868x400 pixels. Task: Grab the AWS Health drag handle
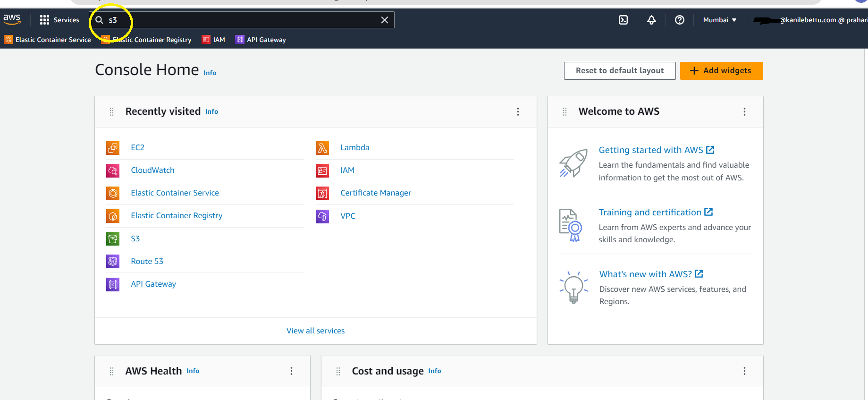[112, 371]
